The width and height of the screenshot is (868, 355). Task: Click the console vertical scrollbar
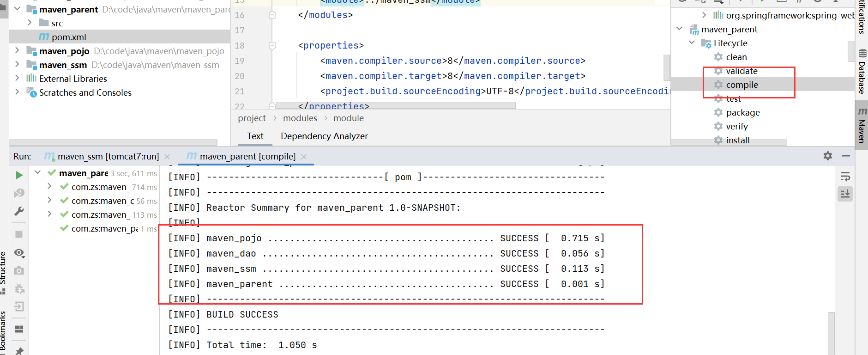pyautogui.click(x=832, y=334)
